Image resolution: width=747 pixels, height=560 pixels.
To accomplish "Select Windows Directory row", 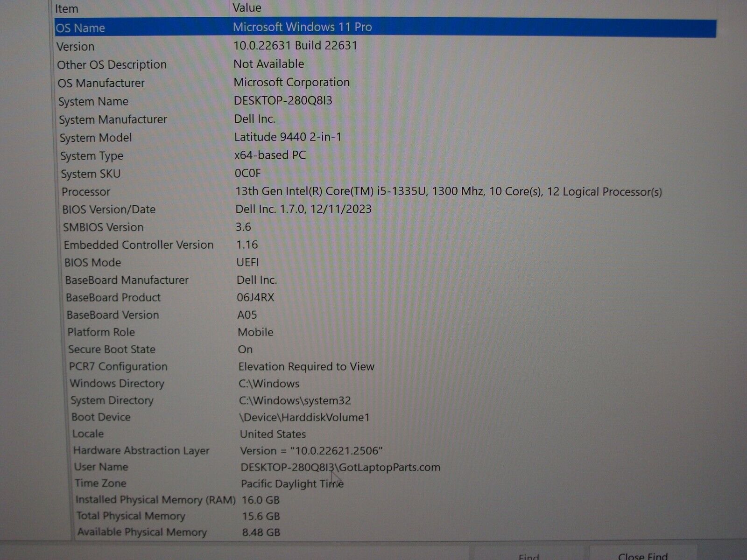I will point(117,384).
